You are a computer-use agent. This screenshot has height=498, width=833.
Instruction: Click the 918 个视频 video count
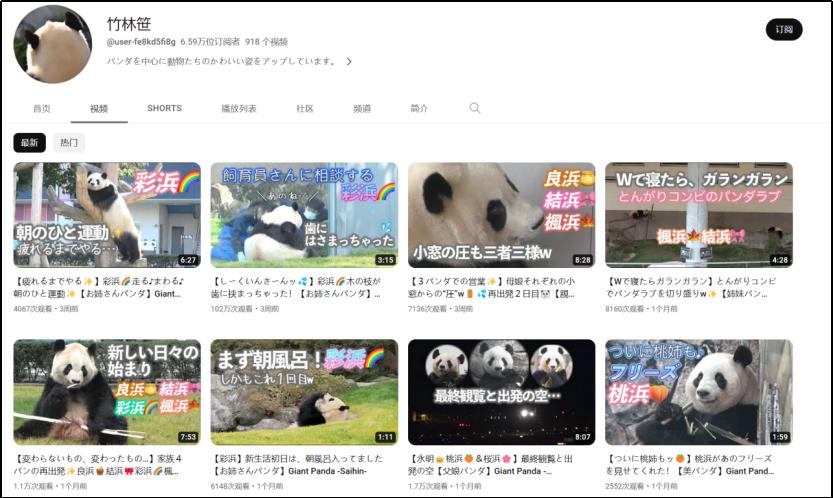click(x=266, y=41)
